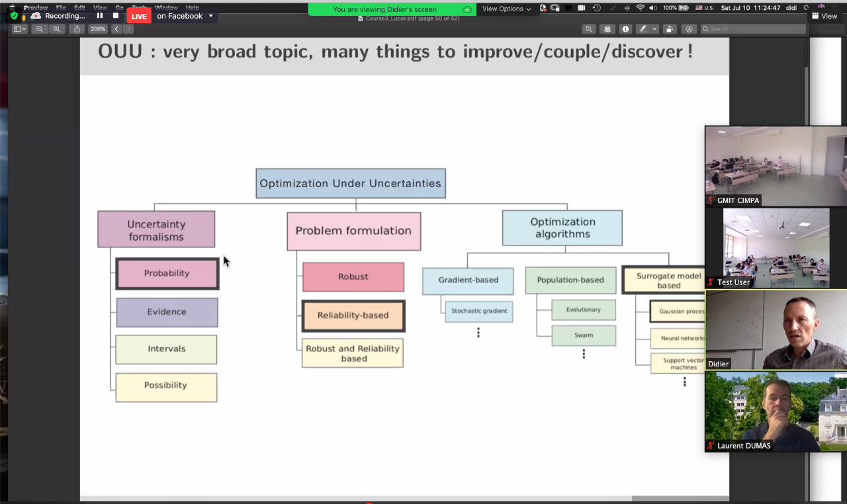Click the Zoom View button
Viewport: 847px width, 504px height.
tap(825, 16)
